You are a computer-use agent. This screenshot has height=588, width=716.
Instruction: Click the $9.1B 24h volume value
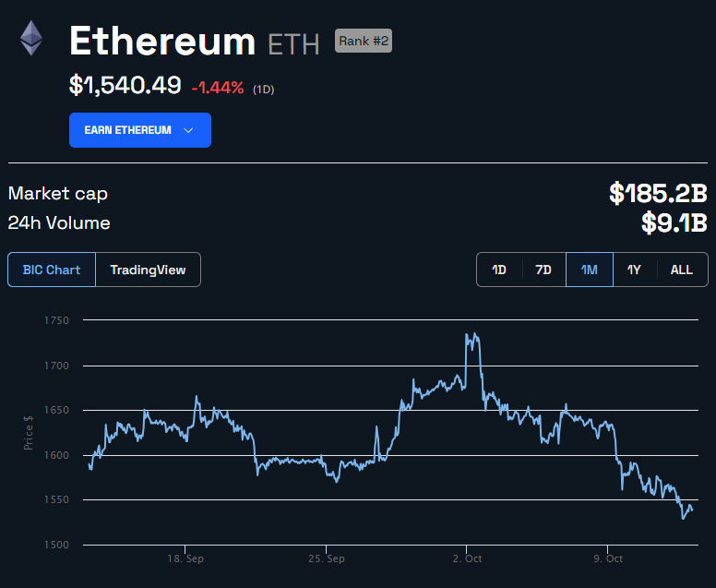tap(674, 222)
